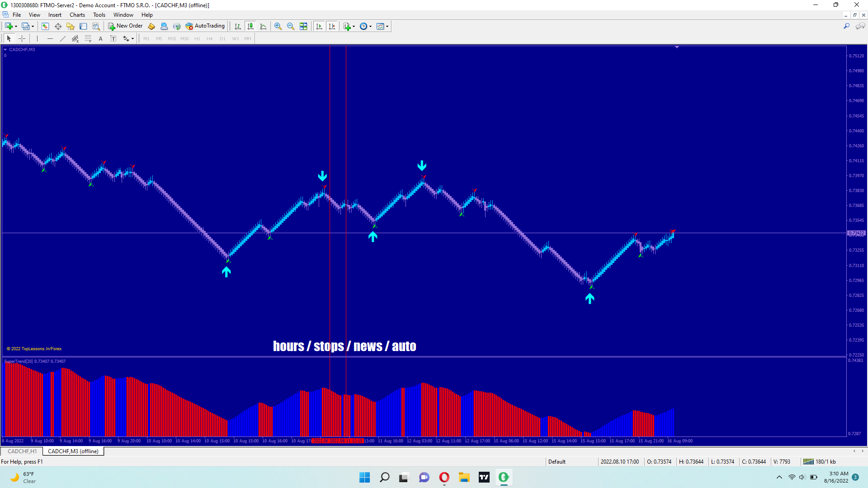Click the TopLessons.In/Forex copyright link
The width and height of the screenshot is (868, 488).
click(x=34, y=348)
